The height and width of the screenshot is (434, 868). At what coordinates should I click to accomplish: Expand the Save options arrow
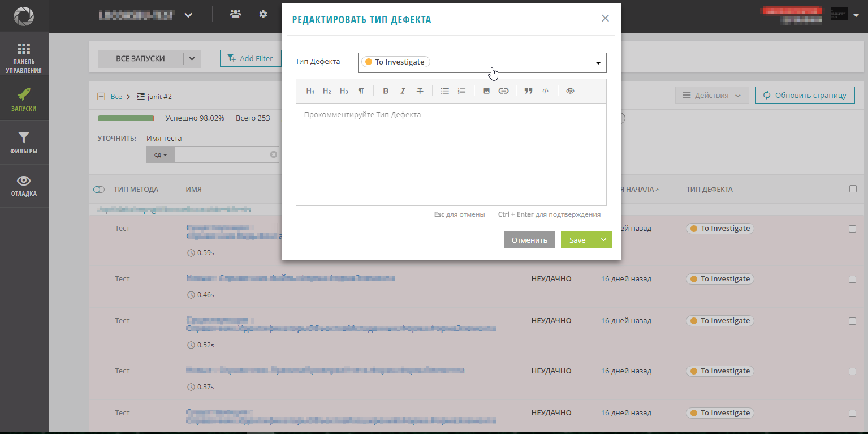603,240
